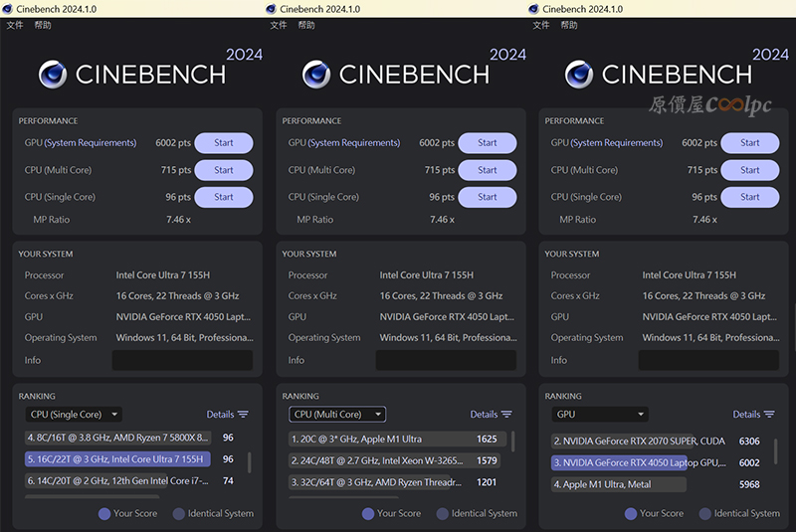Start CPU Single Core test in right window
Viewport: 796px width, 532px height.
(x=750, y=197)
